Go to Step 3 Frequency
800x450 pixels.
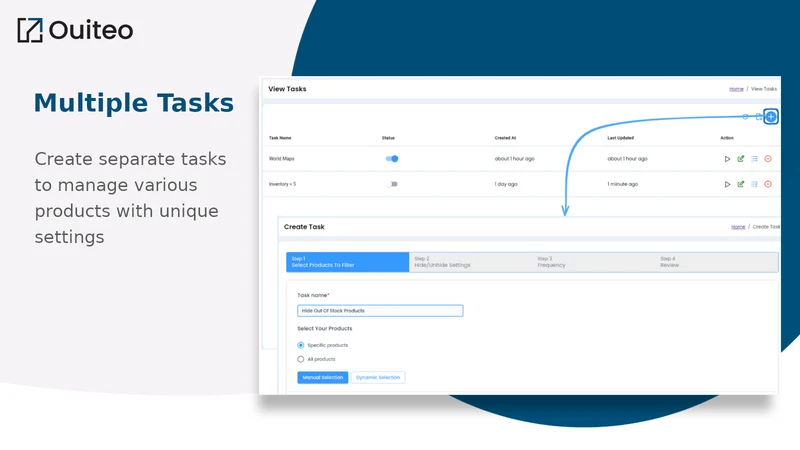coord(593,262)
